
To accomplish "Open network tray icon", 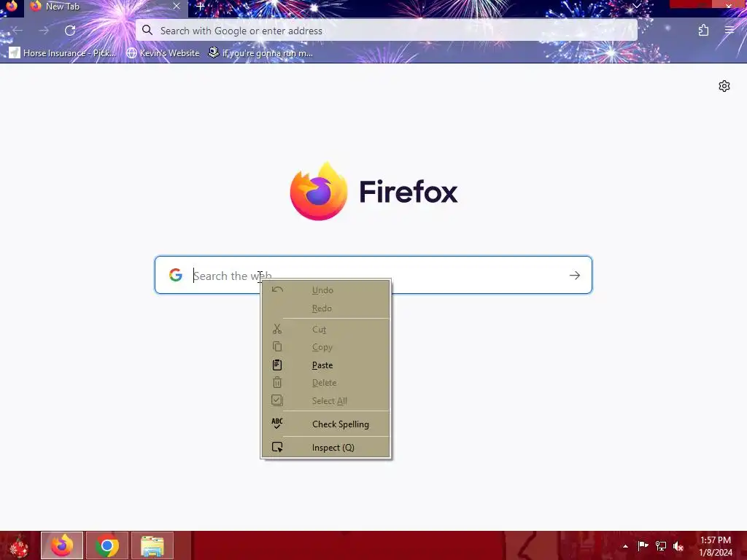I will click(661, 545).
